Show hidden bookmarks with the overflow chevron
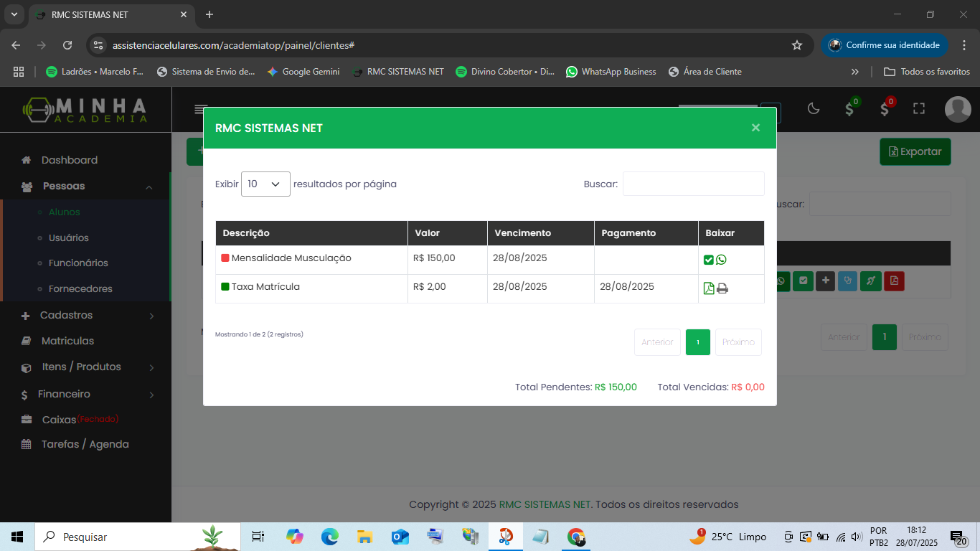The image size is (980, 551). tap(854, 72)
